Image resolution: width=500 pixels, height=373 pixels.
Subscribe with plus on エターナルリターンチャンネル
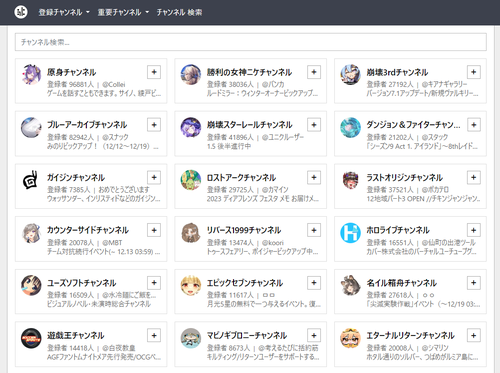click(x=474, y=335)
